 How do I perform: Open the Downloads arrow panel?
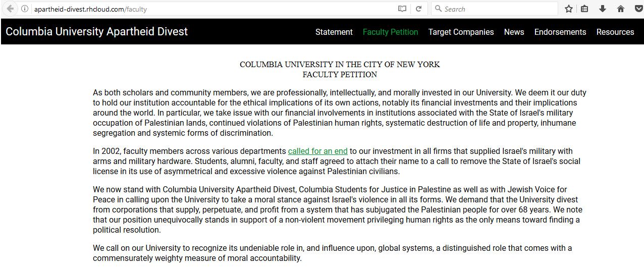coord(602,9)
